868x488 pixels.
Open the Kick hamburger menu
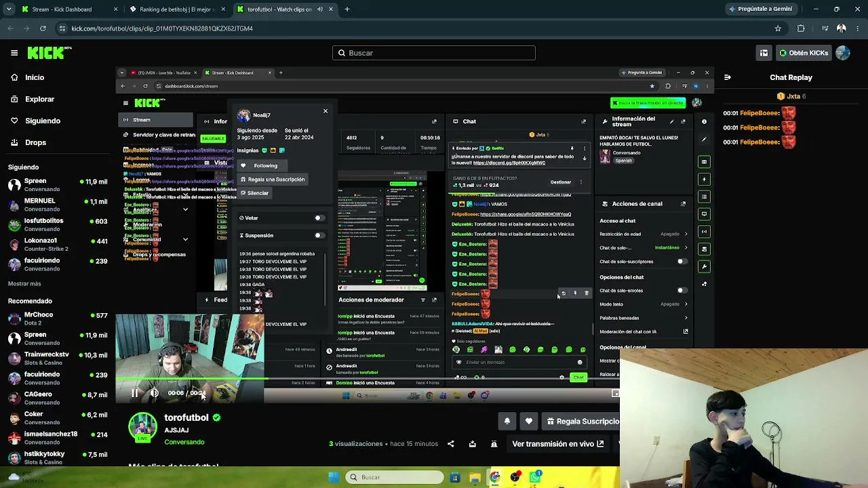click(x=14, y=53)
